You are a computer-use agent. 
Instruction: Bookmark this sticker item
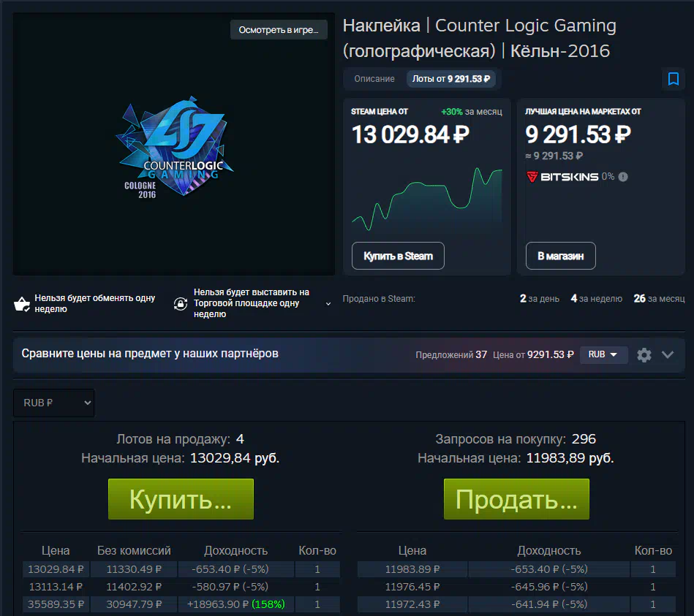point(674,79)
